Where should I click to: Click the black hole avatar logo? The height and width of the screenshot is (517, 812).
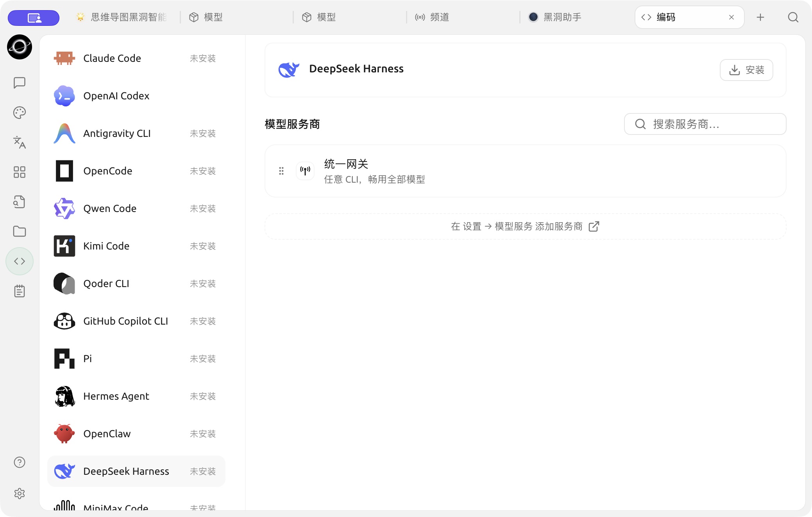tap(20, 47)
